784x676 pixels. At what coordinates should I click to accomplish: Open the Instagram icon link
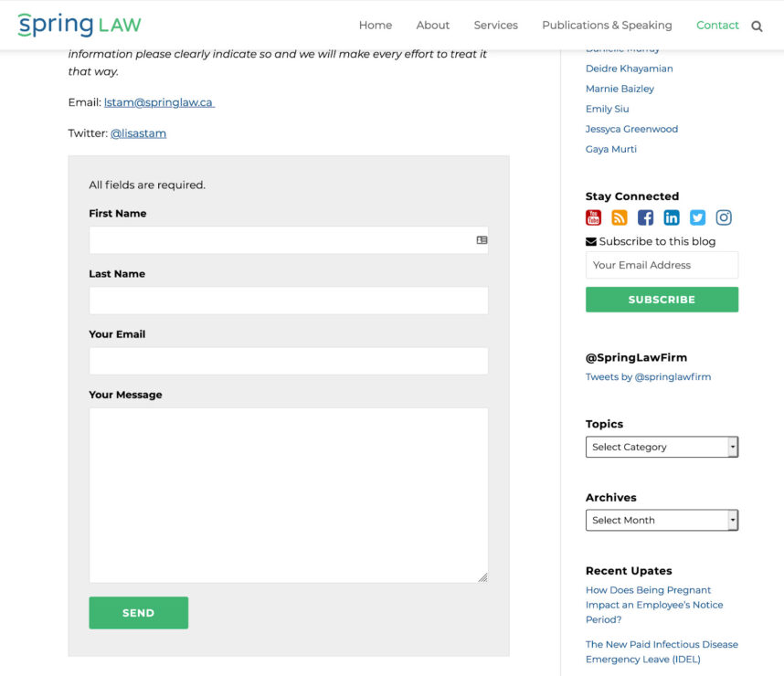(x=724, y=217)
